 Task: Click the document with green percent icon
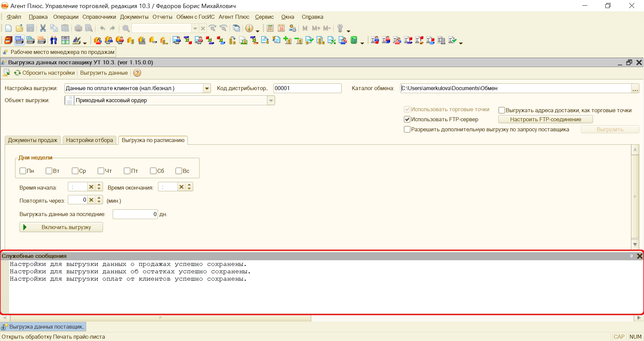point(332,41)
